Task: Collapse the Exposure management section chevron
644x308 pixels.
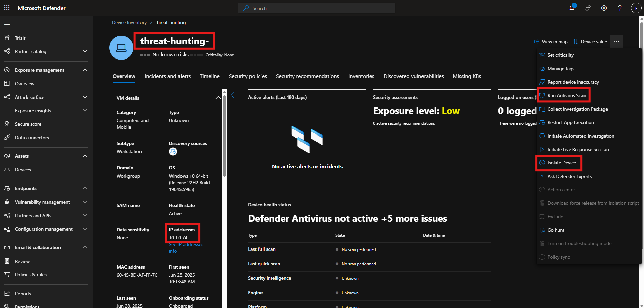Action: [x=85, y=70]
